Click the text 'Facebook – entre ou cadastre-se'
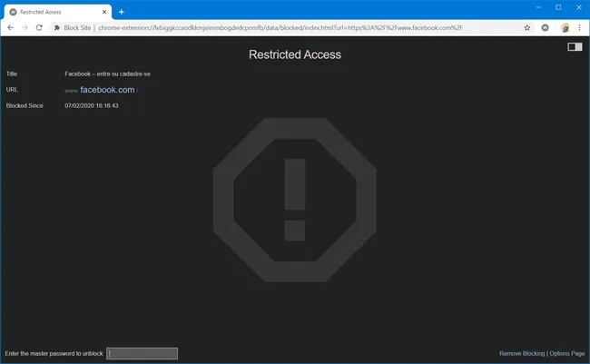590x364 pixels. pyautogui.click(x=107, y=74)
